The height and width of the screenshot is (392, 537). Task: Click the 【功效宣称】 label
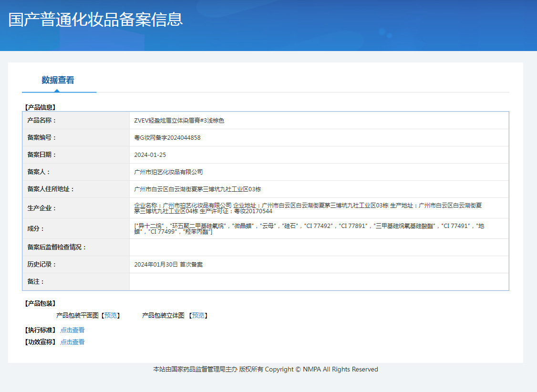pos(40,342)
